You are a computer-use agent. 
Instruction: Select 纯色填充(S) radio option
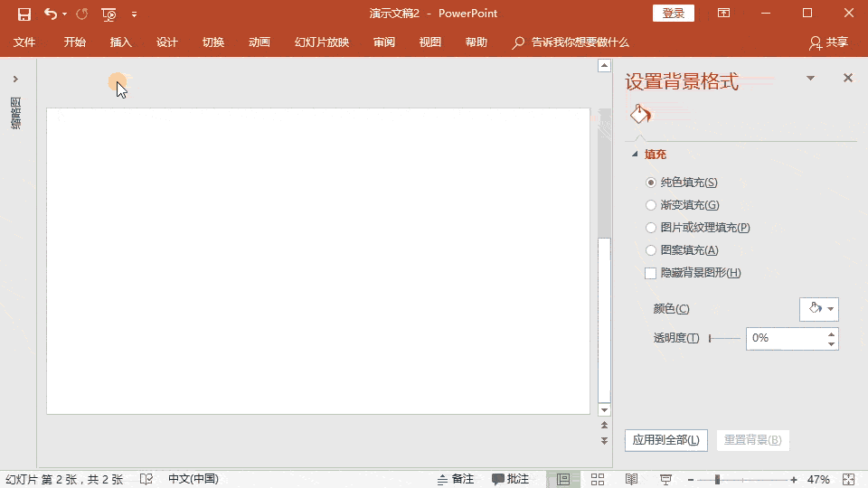(x=651, y=183)
